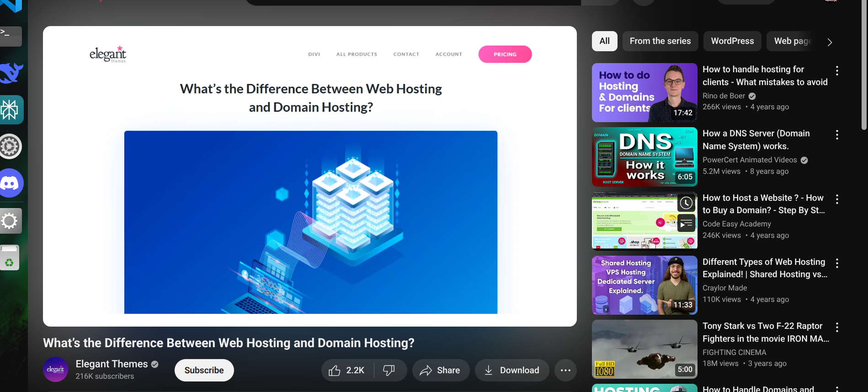Subscribe to Elegant Themes channel
This screenshot has height=392, width=868.
[x=204, y=371]
